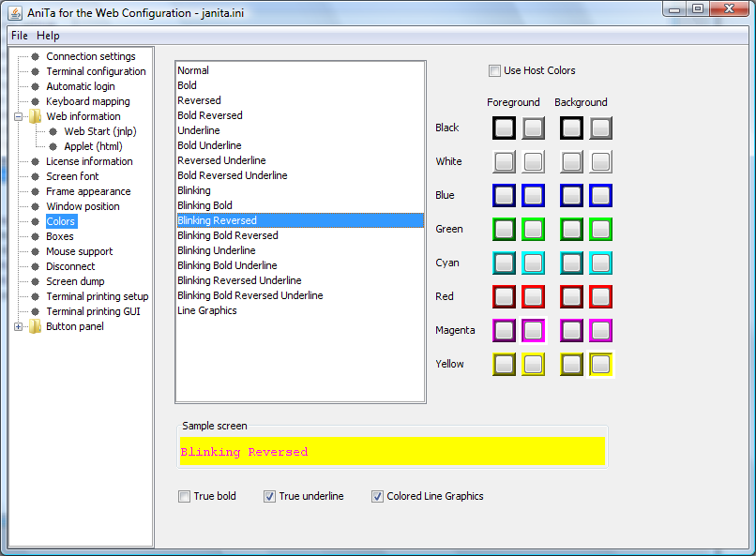
Task: Select the darker Blue foreground swatch
Action: [505, 196]
